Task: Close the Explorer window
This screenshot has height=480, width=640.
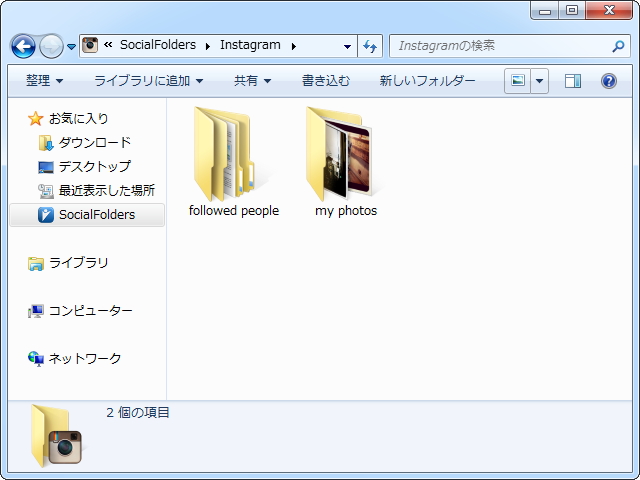Action: [609, 11]
